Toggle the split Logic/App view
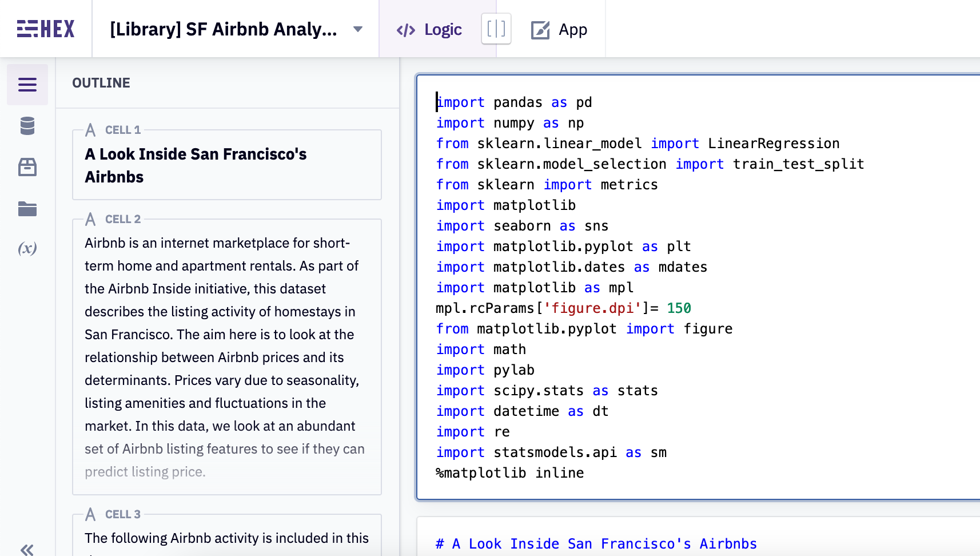 click(x=496, y=29)
